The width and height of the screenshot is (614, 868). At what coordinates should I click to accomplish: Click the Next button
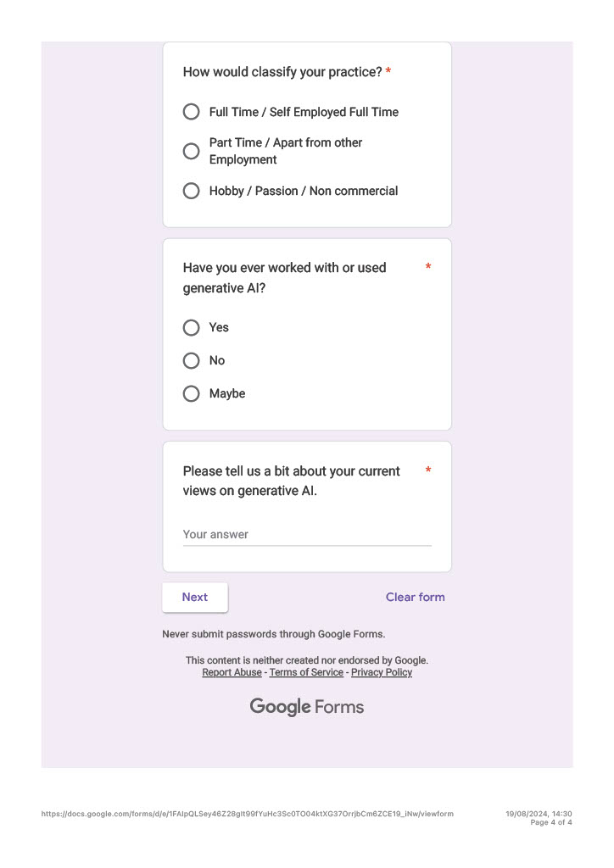click(x=195, y=598)
